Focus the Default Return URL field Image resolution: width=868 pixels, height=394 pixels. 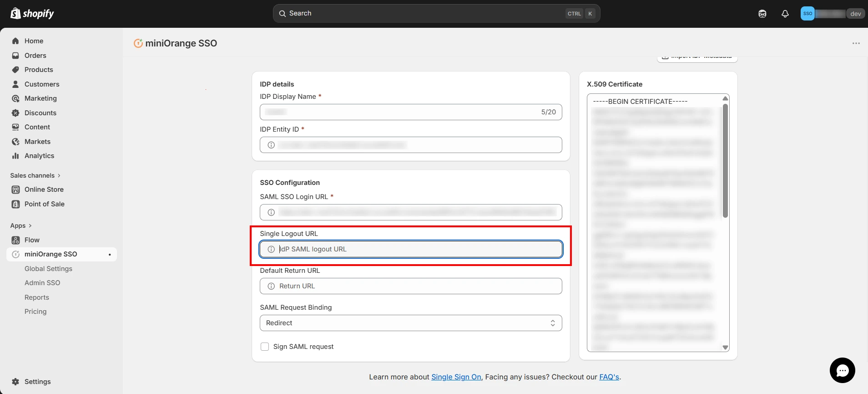[x=411, y=286]
